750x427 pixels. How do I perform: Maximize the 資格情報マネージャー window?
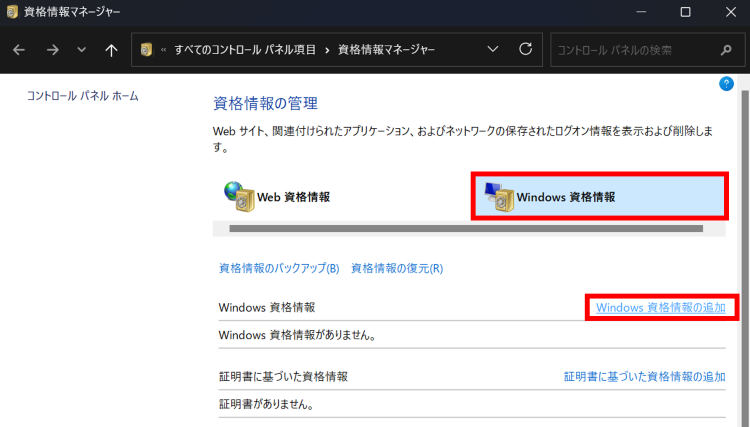[685, 12]
